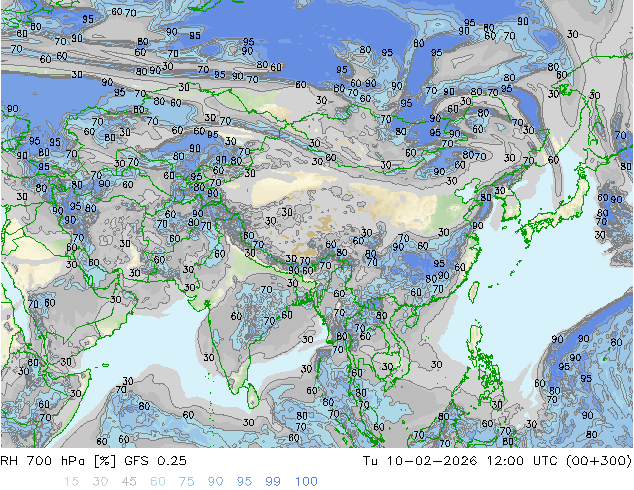Click Sri Lanka island on the map
Image resolution: width=634 pixels, height=490 pixels.
(252, 395)
